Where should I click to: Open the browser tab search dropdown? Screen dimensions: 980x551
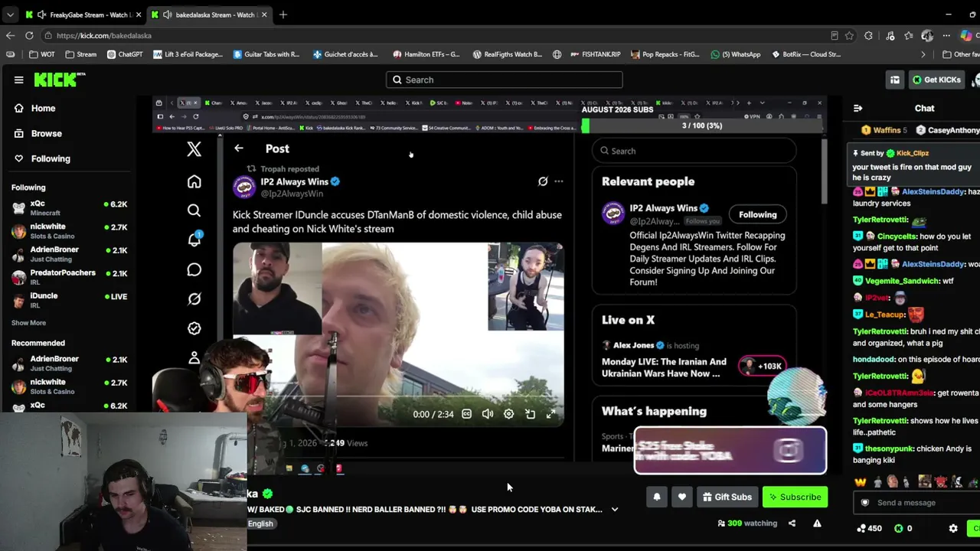(10, 15)
